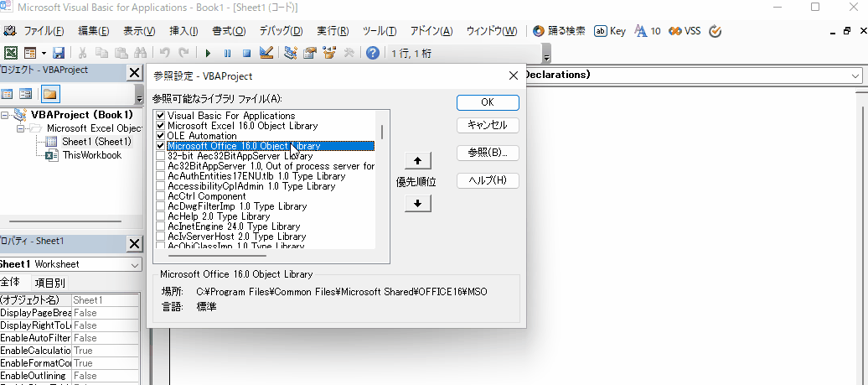
Task: Open the 挿入(I) menu
Action: pyautogui.click(x=183, y=31)
